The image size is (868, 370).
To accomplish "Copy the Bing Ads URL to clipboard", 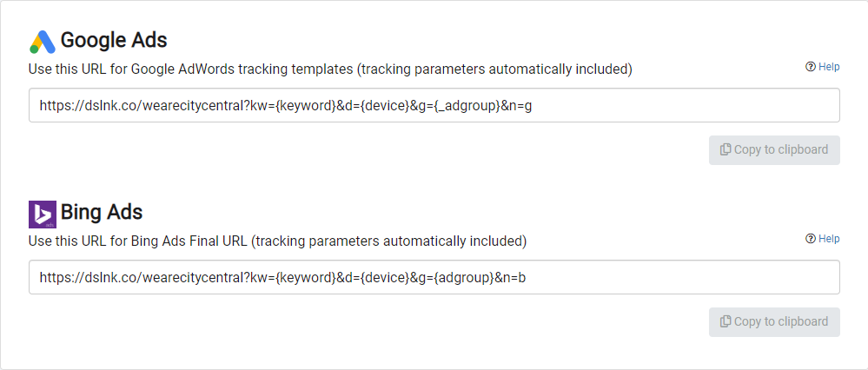I will (x=774, y=322).
